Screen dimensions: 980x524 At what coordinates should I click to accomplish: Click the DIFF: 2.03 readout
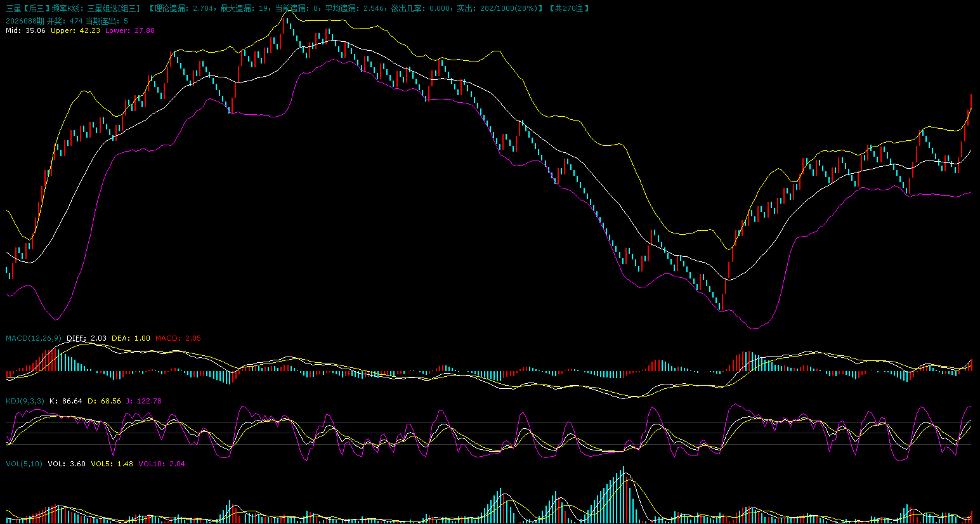tap(86, 338)
